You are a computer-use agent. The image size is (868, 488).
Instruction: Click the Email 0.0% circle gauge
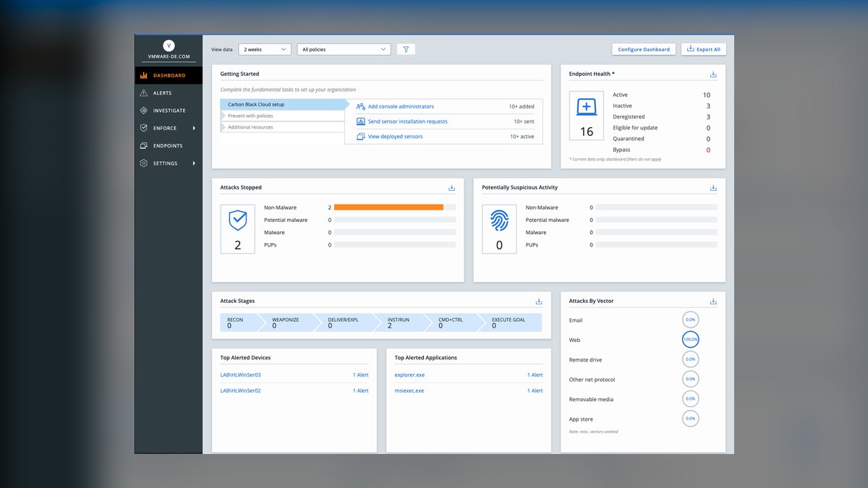coord(691,320)
